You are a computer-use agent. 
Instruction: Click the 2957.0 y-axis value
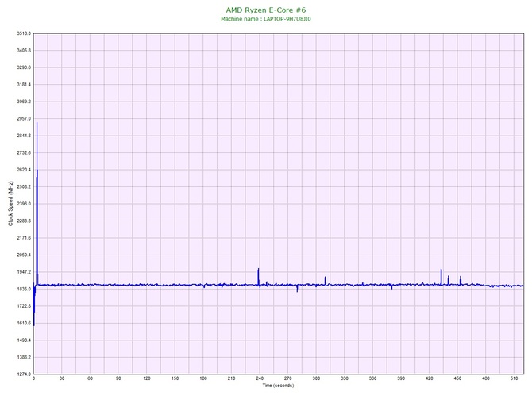point(24,119)
